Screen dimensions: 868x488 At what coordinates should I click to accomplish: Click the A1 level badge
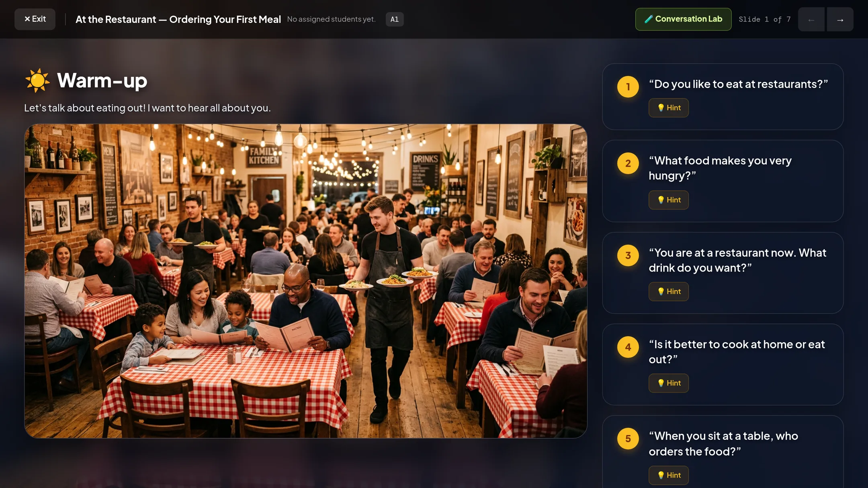coord(395,19)
